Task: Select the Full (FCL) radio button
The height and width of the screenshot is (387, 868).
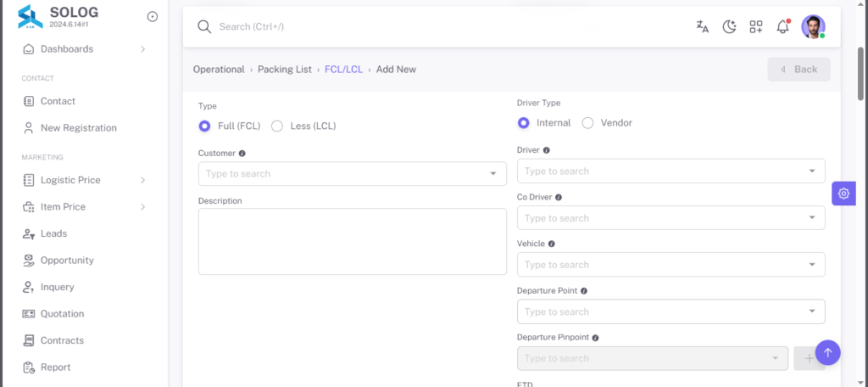Action: point(205,126)
